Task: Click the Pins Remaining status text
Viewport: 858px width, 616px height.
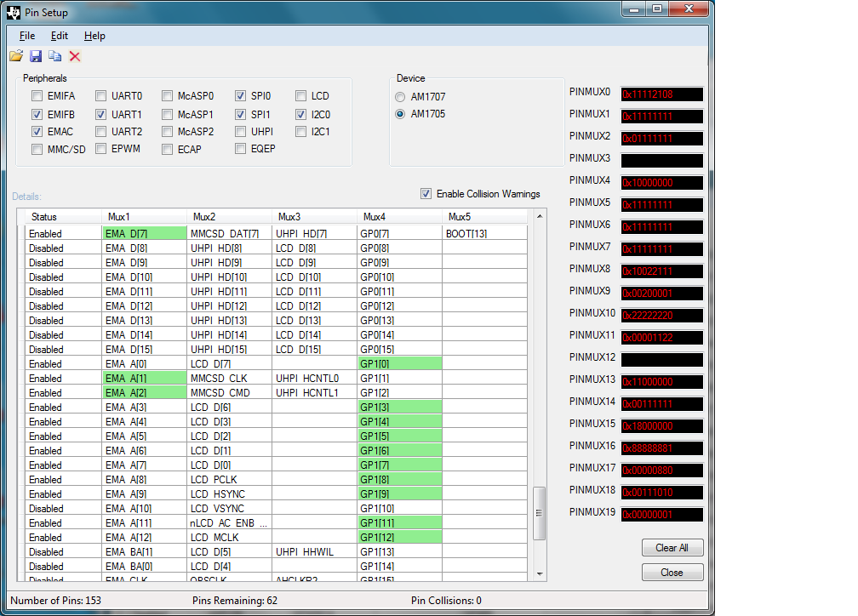Action: click(235, 600)
